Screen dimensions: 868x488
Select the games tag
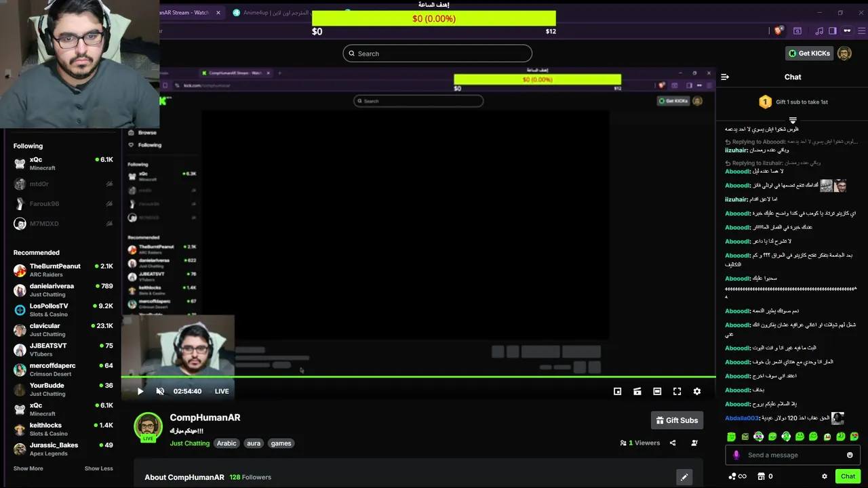click(281, 443)
